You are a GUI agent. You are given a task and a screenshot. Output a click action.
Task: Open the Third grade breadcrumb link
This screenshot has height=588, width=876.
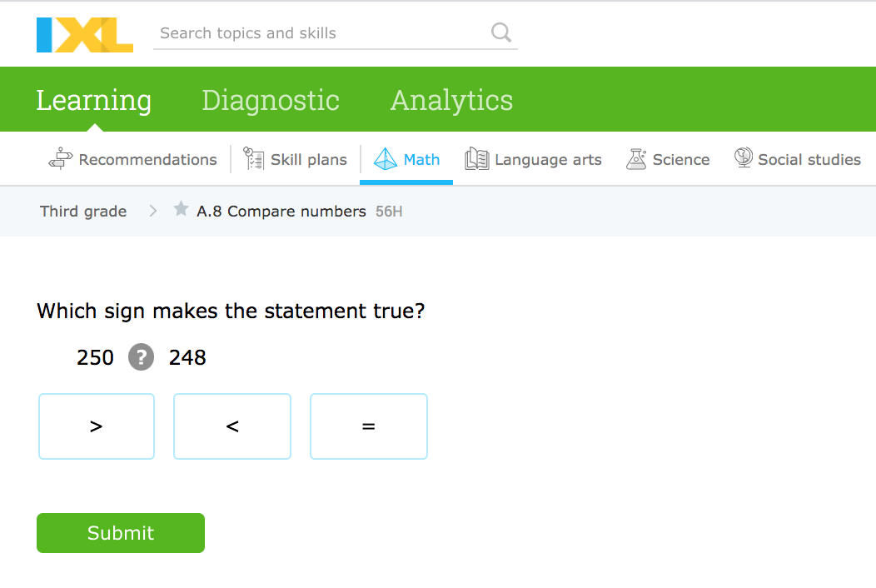pos(83,212)
